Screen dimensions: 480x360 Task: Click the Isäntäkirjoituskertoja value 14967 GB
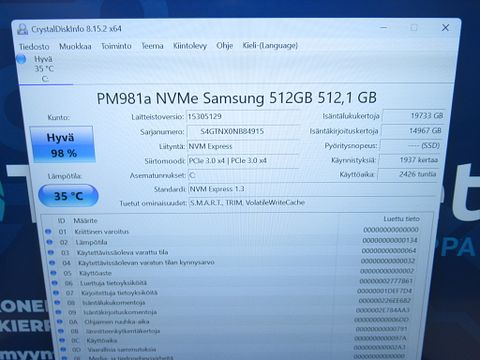click(x=412, y=131)
